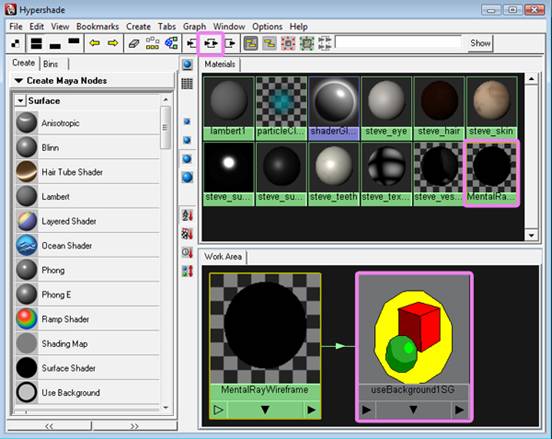Open the Graph menu
This screenshot has height=439, width=552.
click(x=194, y=27)
